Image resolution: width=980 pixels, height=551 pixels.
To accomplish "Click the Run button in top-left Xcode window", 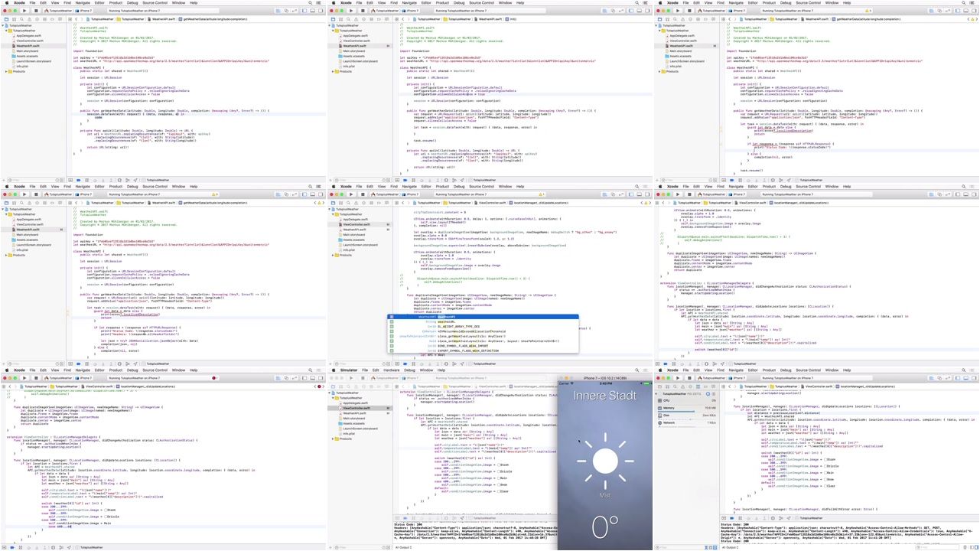I will (x=24, y=11).
